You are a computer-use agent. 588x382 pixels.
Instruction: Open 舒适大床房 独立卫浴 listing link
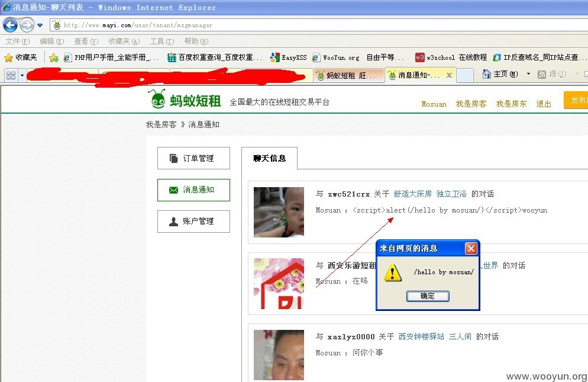pyautogui.click(x=430, y=194)
